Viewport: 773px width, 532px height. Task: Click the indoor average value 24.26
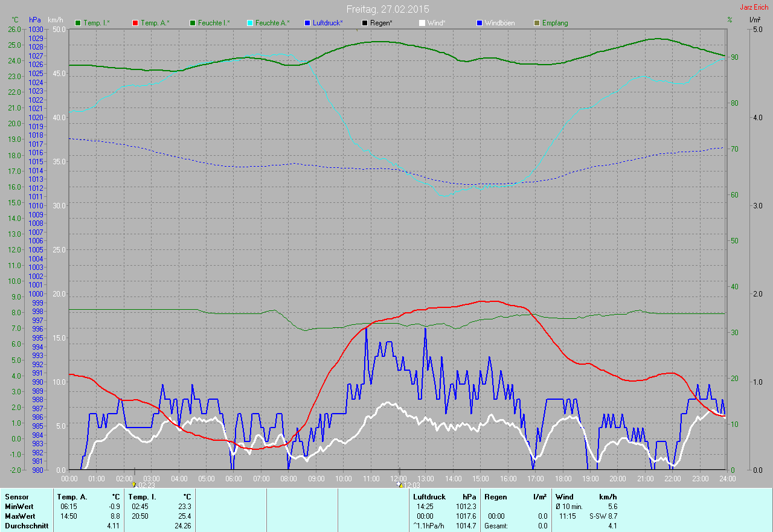point(182,526)
